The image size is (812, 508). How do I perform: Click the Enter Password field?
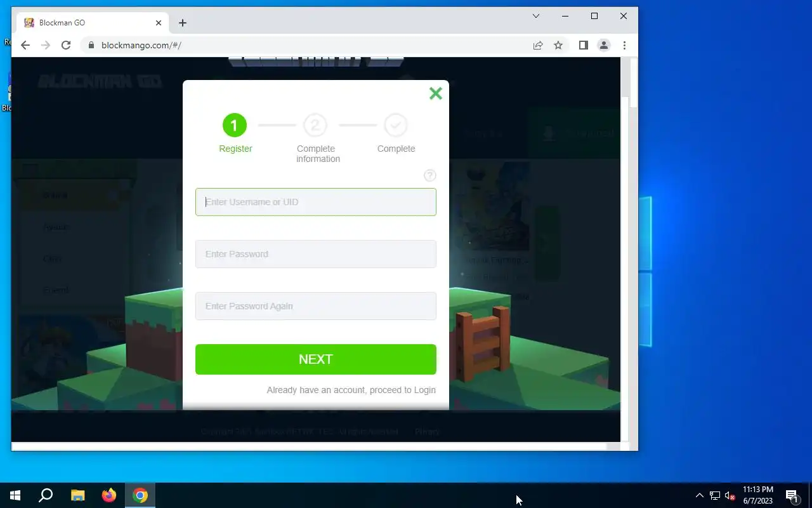[x=315, y=254]
